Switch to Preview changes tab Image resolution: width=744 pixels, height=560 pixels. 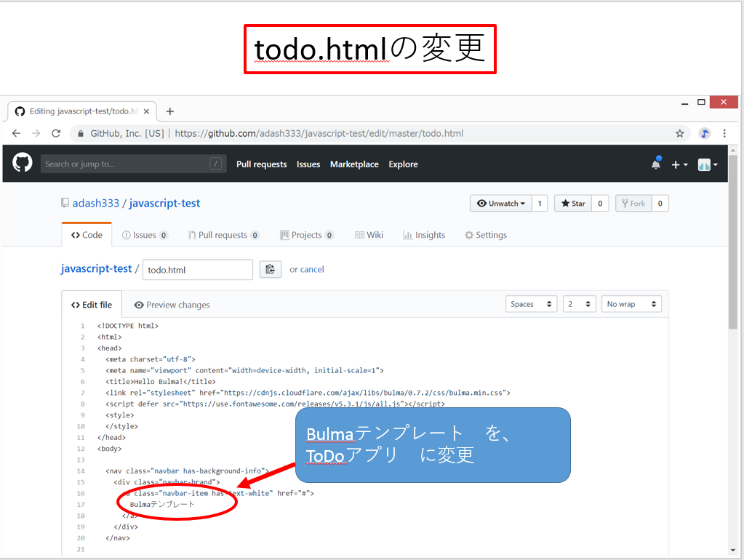172,305
